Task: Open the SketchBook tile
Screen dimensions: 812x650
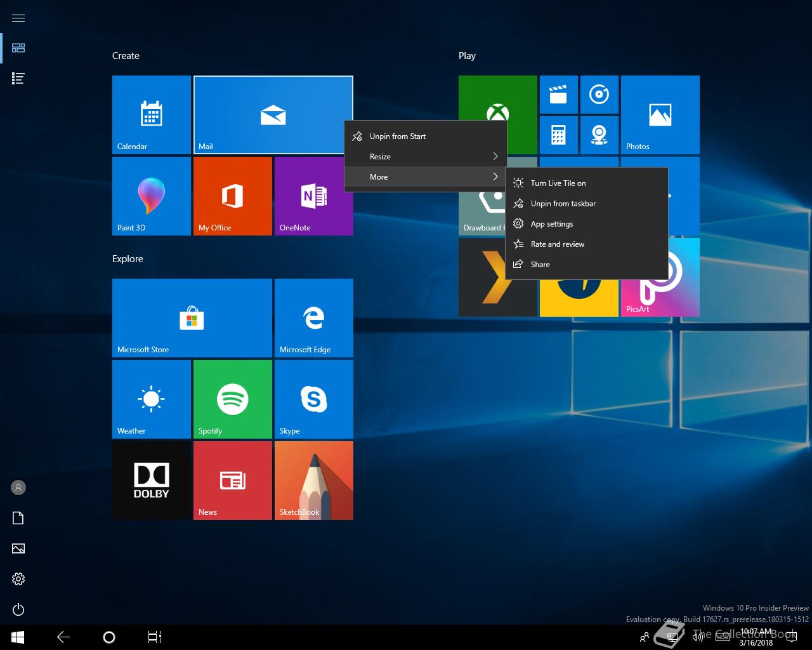Action: (313, 480)
